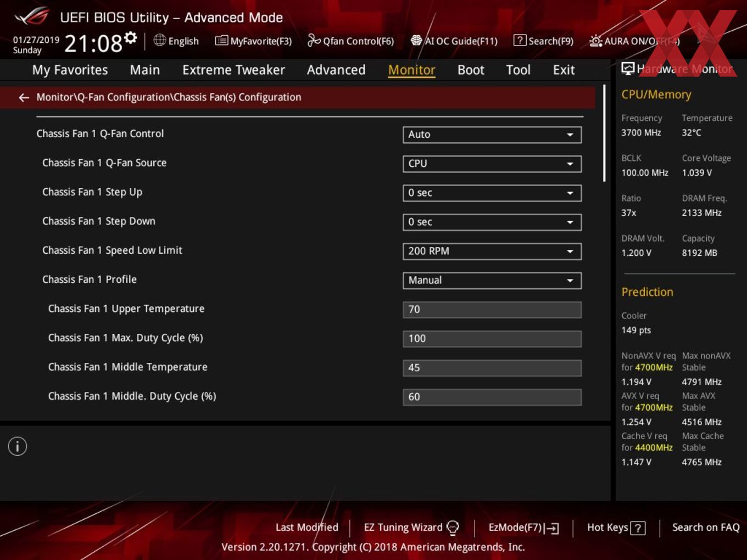Open Qfan Control(F6) fan icon

[314, 41]
